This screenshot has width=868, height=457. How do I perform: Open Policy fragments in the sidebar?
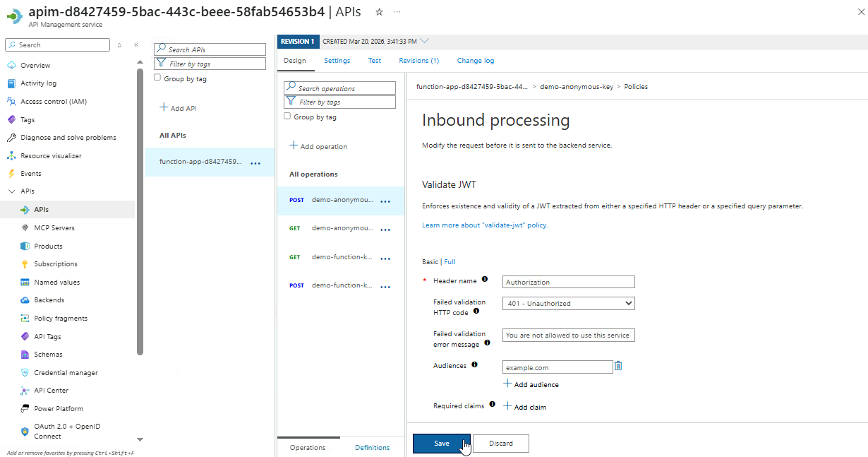coord(61,319)
